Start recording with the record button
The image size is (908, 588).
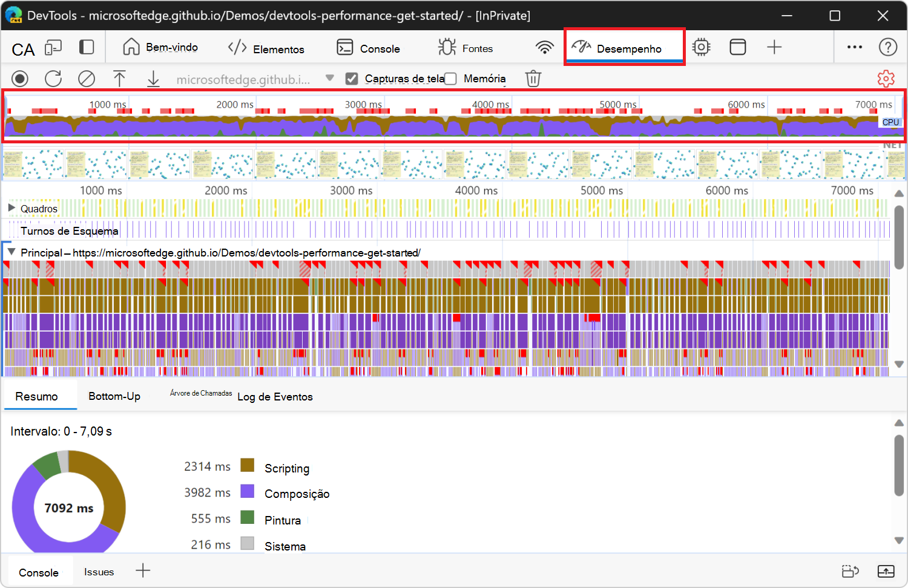pos(20,79)
